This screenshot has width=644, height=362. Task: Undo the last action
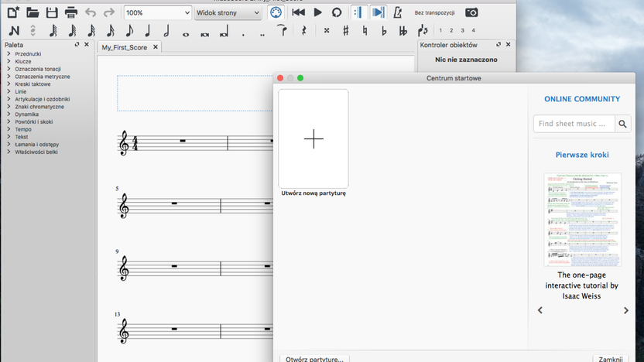point(91,12)
